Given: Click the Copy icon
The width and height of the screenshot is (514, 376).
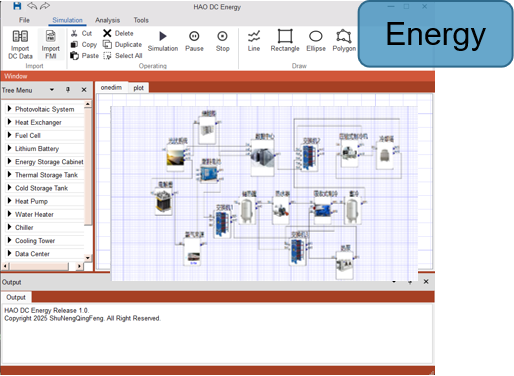Looking at the screenshot, I should point(74,44).
